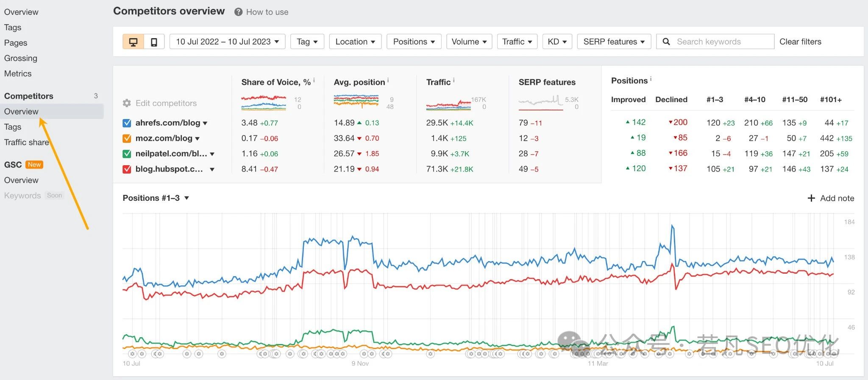Click info icon next to Positions heading
Image resolution: width=868 pixels, height=380 pixels.
tap(651, 78)
